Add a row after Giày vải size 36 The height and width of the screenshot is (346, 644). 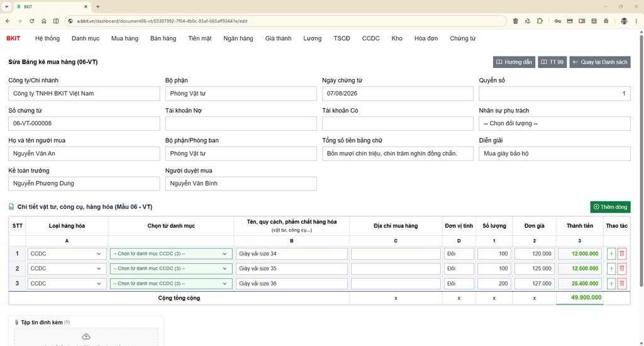point(611,284)
